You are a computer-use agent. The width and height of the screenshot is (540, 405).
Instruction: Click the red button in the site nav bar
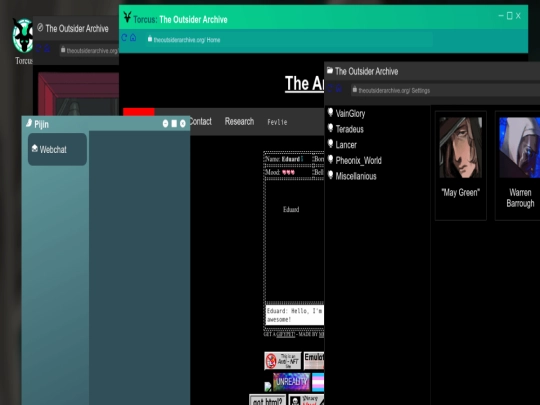(138, 112)
